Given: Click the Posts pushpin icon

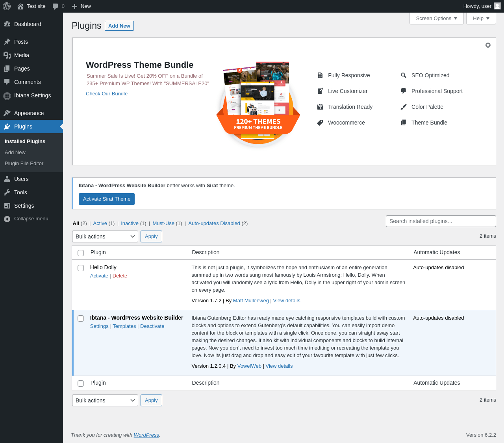Looking at the screenshot, I should click(x=7, y=42).
